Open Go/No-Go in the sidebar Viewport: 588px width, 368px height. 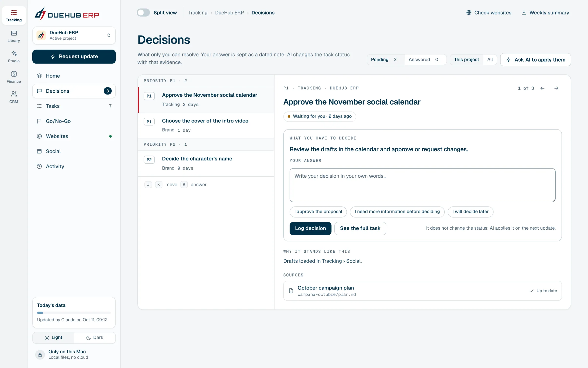(74, 121)
